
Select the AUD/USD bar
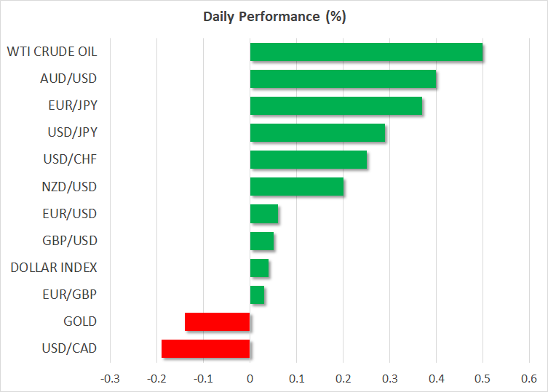pos(343,79)
